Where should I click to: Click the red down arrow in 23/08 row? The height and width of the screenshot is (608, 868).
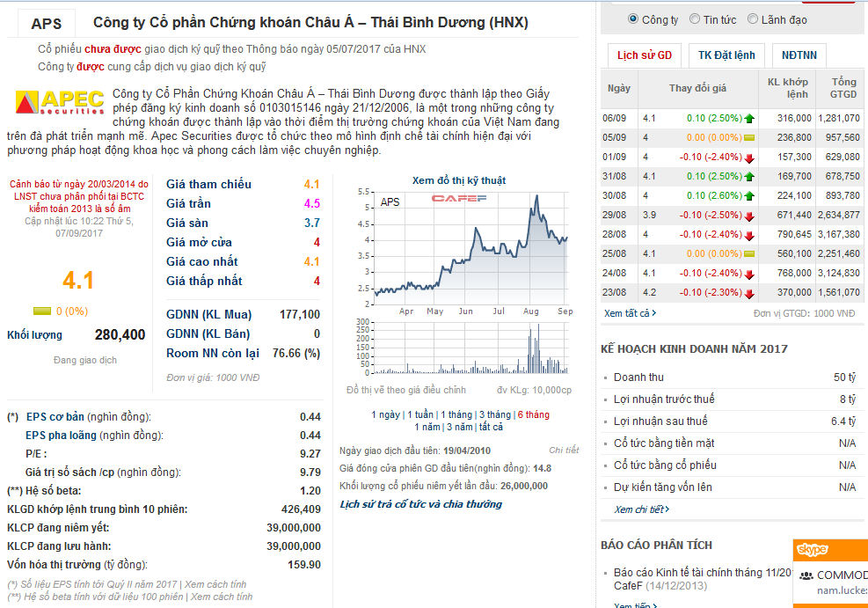coord(749,294)
